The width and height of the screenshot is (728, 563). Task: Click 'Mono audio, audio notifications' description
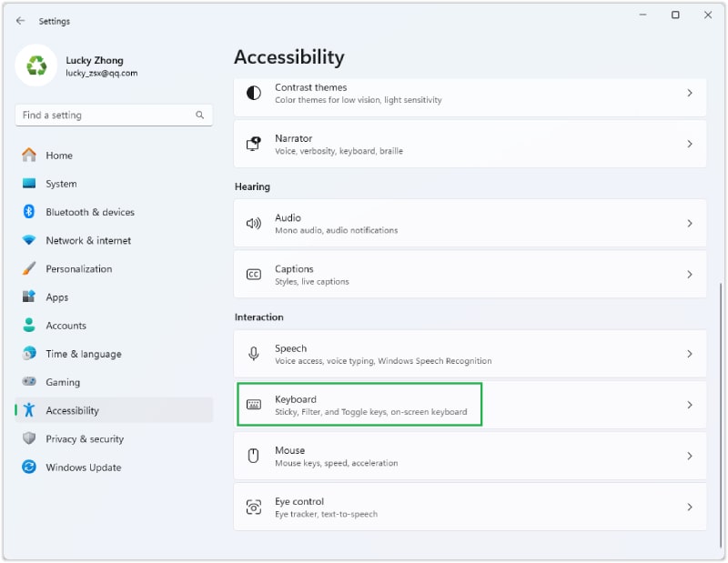(x=336, y=230)
